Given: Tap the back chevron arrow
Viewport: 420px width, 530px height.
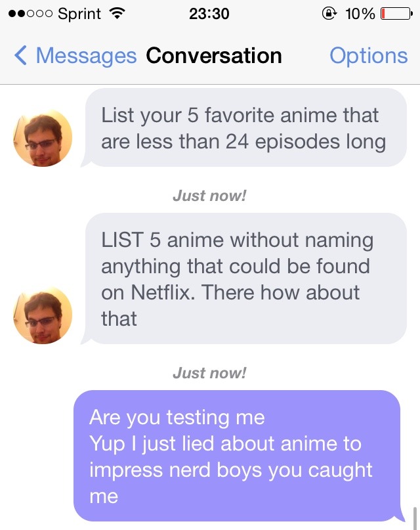Looking at the screenshot, I should [x=20, y=56].
